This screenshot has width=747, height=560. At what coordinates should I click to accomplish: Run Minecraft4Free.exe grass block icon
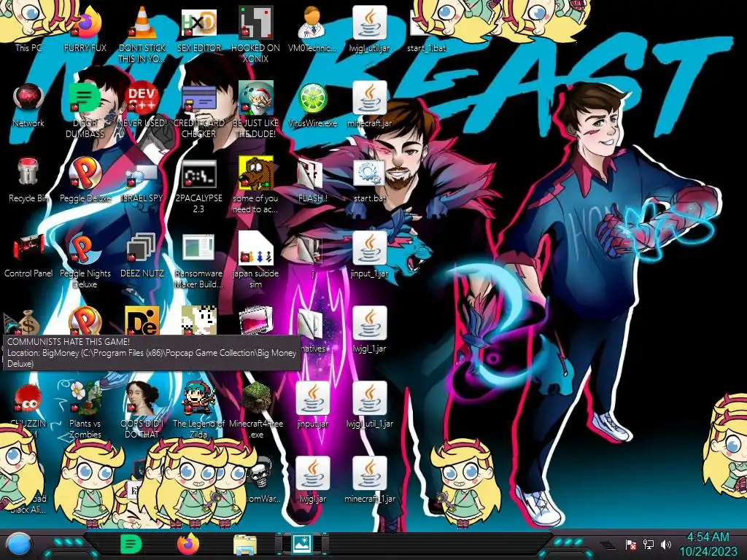[x=255, y=411]
